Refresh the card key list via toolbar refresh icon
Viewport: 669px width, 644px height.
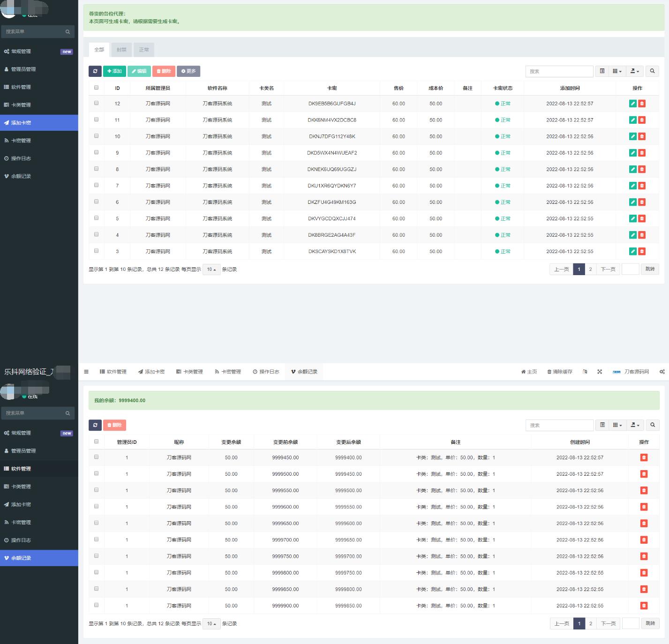(x=95, y=71)
